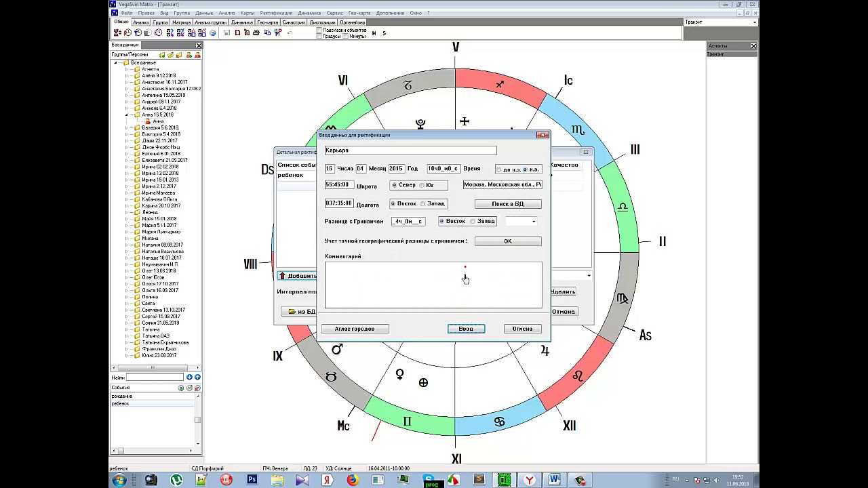Screen dimensions: 868x488
Task: Open Yandex Browser (red Y) from taskbar
Action: (529, 480)
